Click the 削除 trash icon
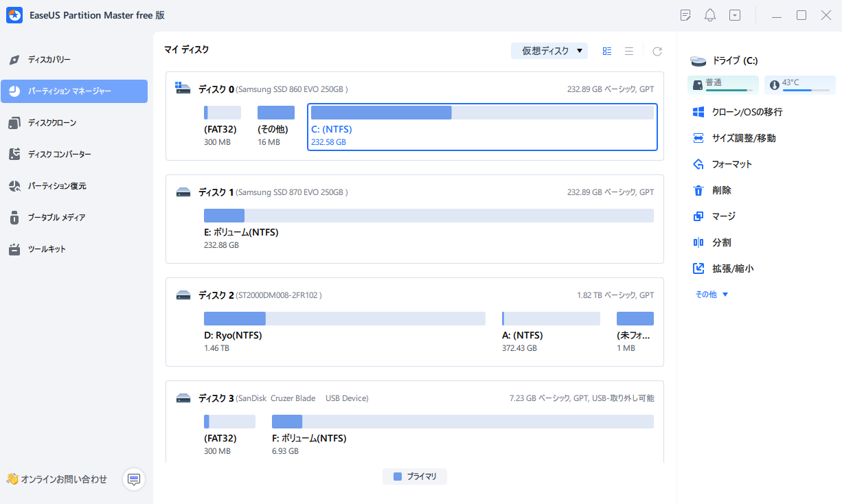The image size is (842, 504). click(x=698, y=190)
